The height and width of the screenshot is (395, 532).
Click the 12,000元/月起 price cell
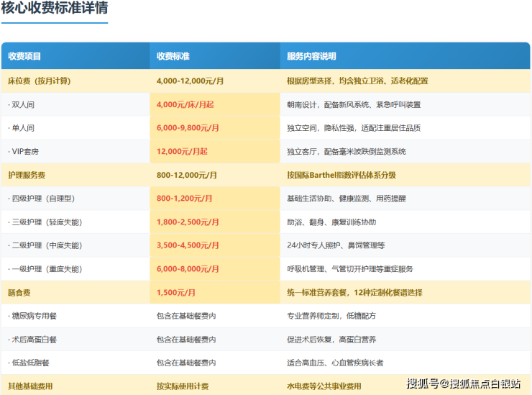coord(182,151)
